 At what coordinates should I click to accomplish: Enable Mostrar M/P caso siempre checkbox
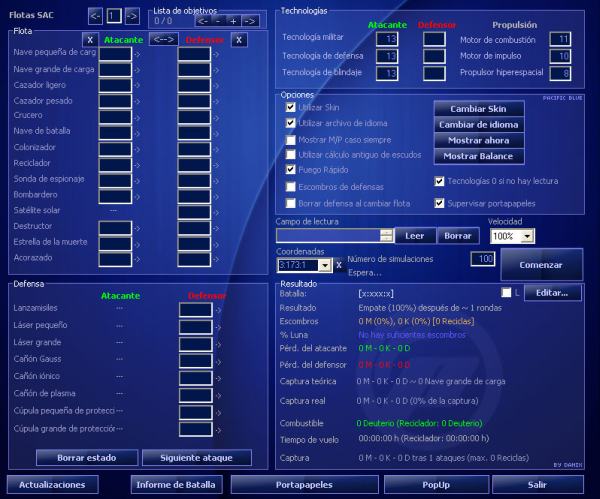click(x=291, y=138)
